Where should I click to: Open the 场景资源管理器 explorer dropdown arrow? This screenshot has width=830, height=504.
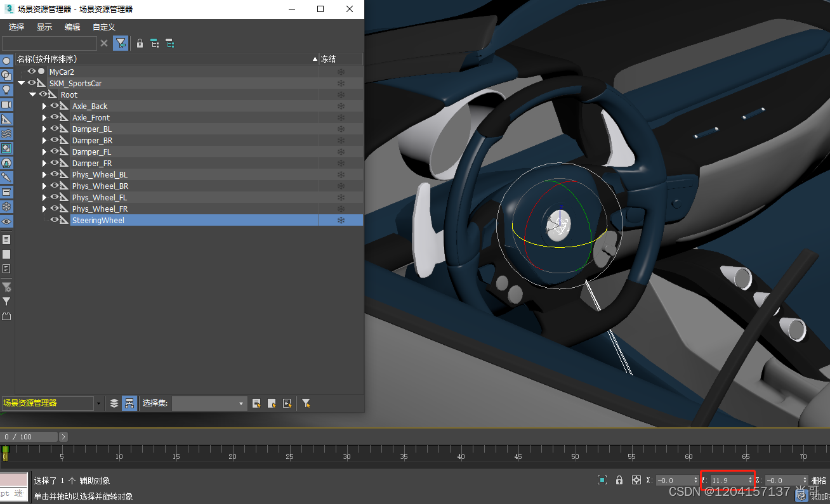(98, 403)
